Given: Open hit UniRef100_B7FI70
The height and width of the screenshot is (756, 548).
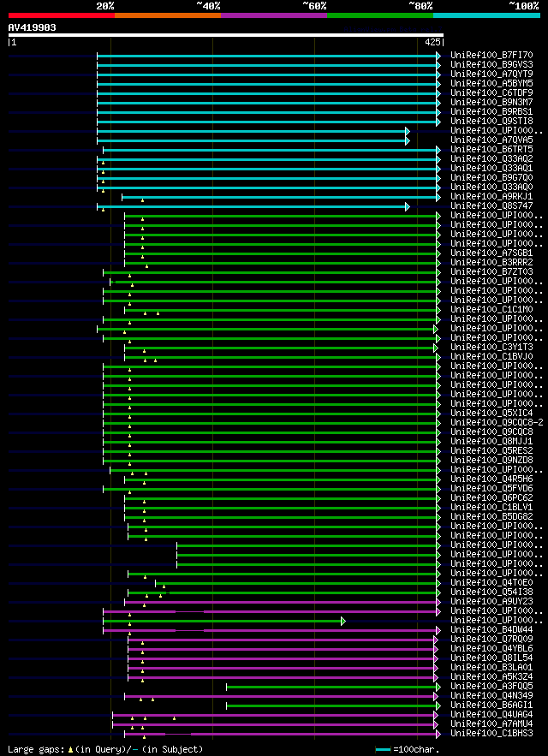Looking at the screenshot, I should pos(491,56).
